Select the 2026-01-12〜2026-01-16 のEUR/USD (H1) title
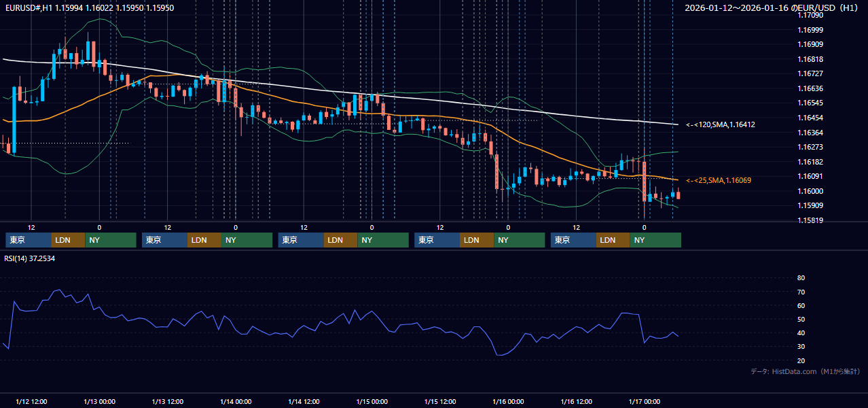This screenshot has width=868, height=408. (x=773, y=8)
